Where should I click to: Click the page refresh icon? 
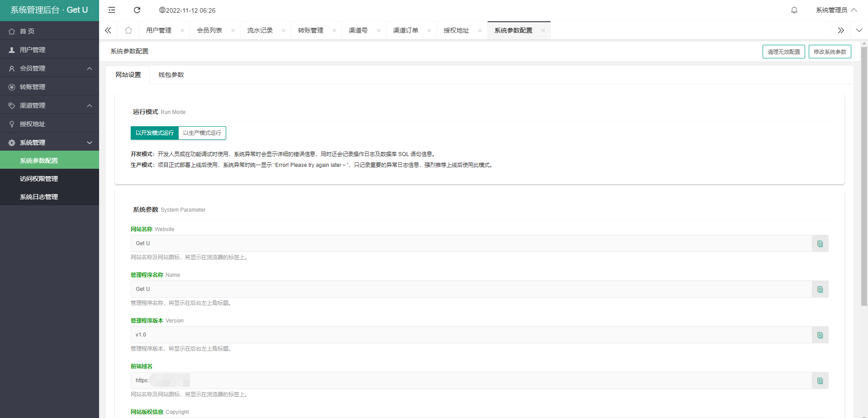137,10
